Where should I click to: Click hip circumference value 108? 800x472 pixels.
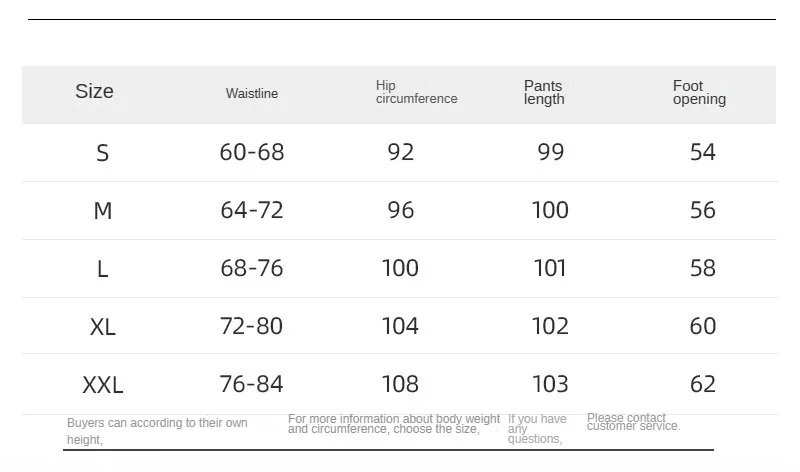tap(400, 384)
